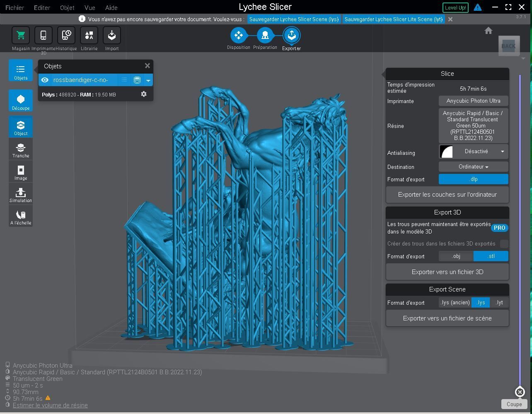Select the .obj export format

[x=456, y=256]
